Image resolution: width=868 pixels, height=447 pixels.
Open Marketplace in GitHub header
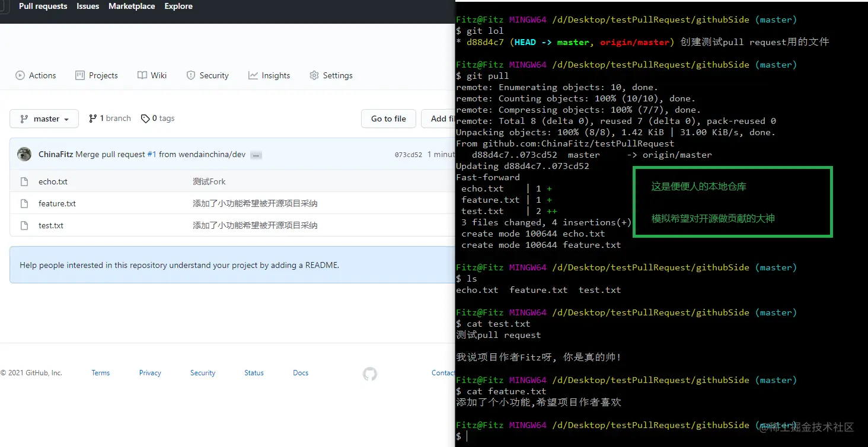click(132, 6)
